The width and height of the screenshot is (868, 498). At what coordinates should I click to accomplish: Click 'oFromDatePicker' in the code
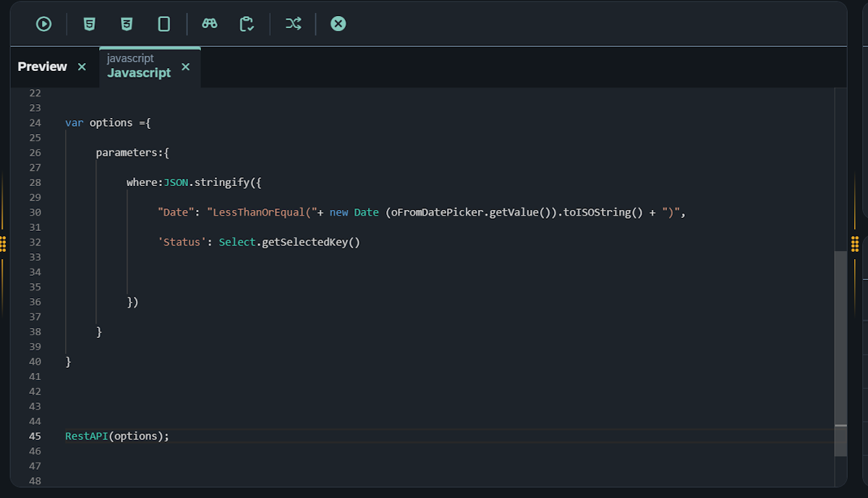pos(437,212)
